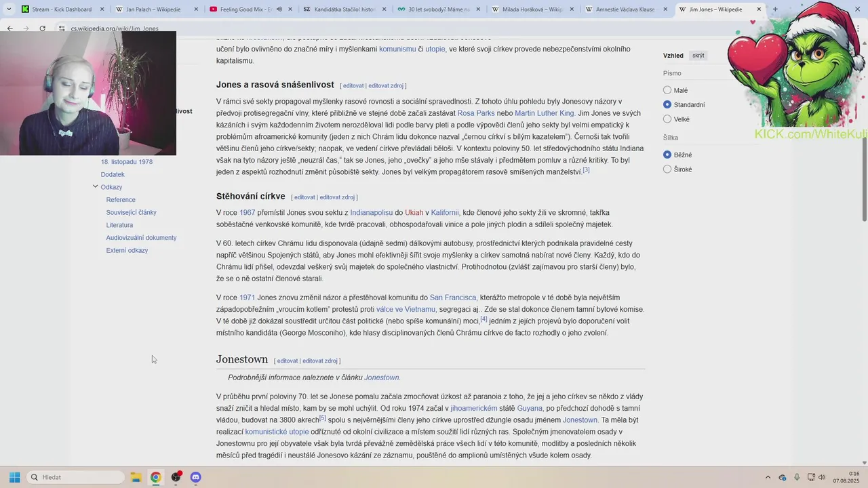The image size is (868, 488).
Task: Go to Literatura in contents sidebar
Action: click(119, 225)
